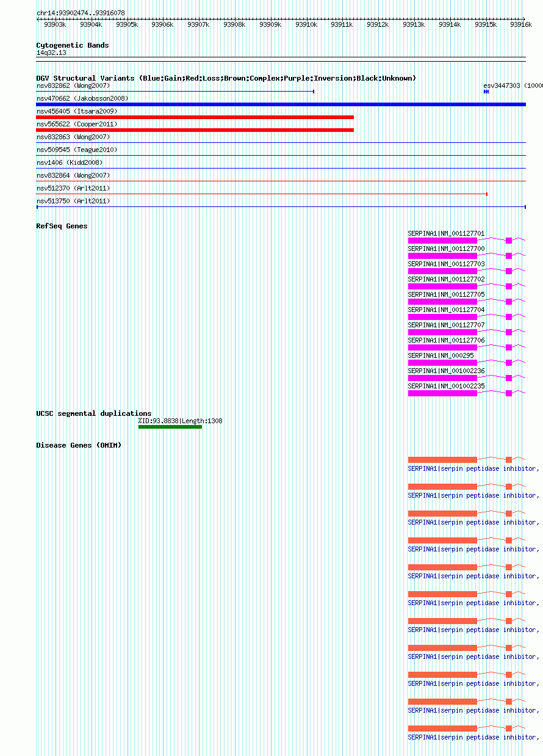Image resolution: width=543 pixels, height=756 pixels.
Task: Select the SERPINA1 NM_001127701 magenta exon block
Action: click(x=442, y=241)
